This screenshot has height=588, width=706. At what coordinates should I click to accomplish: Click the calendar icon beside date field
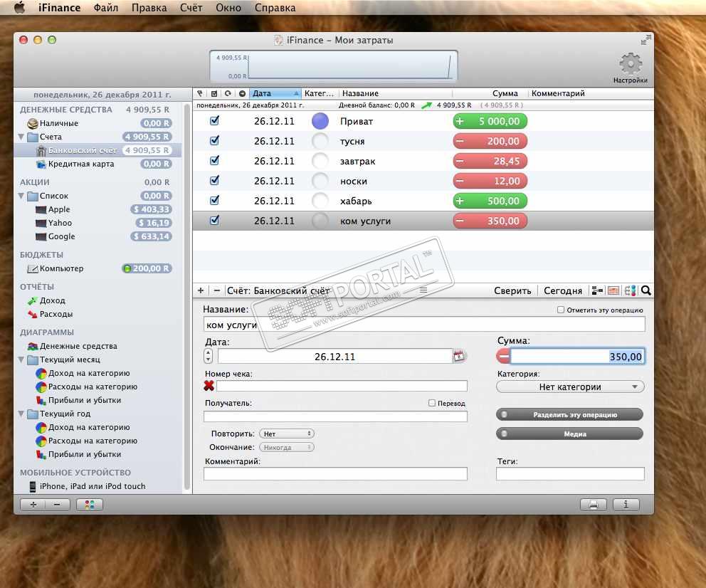459,356
